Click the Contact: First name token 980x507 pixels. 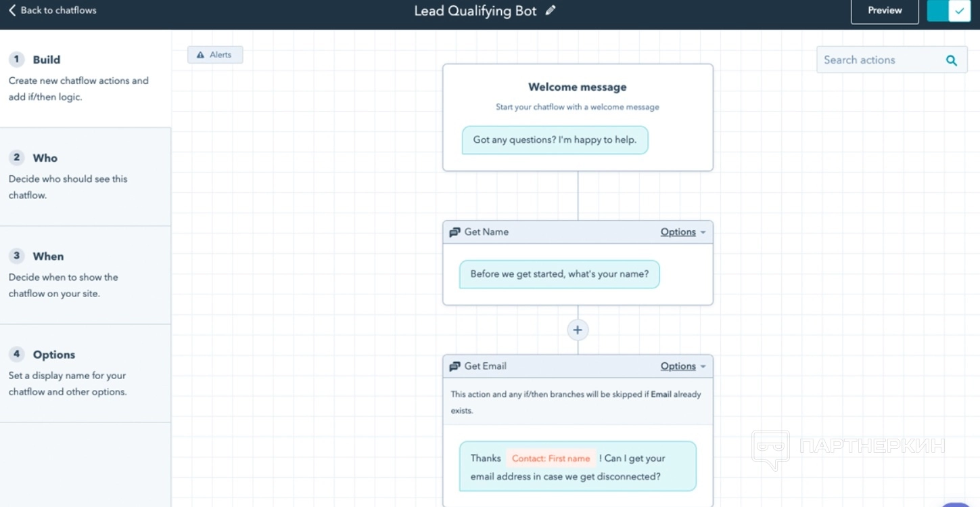coord(551,458)
